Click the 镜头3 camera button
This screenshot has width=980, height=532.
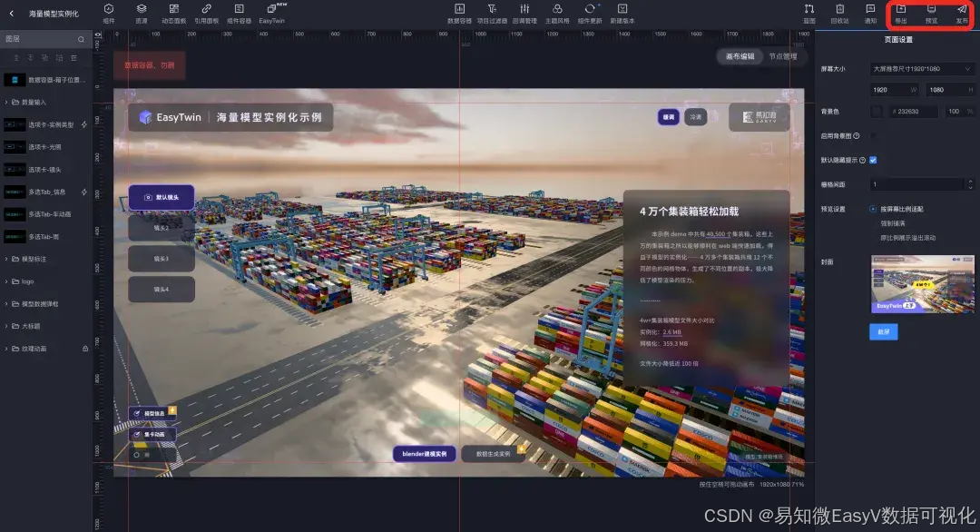coord(162,259)
